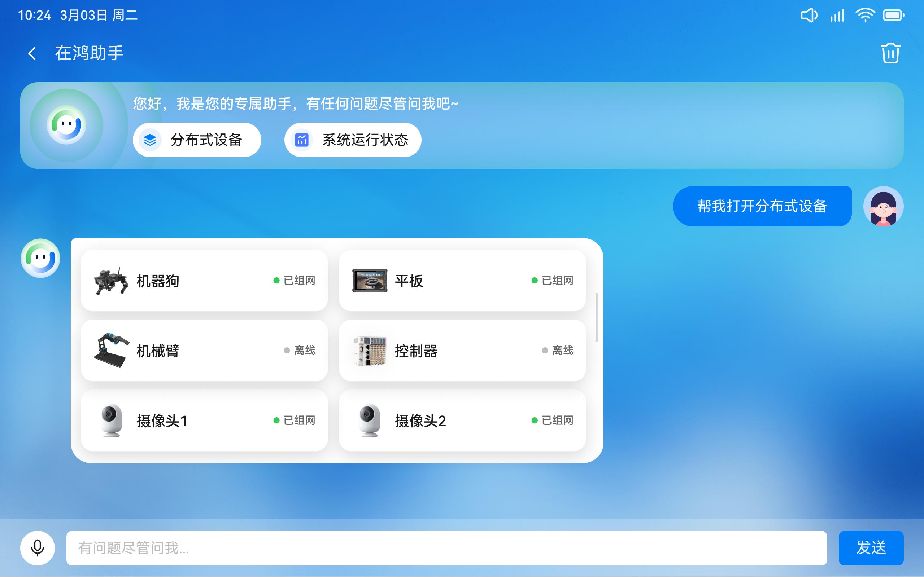Toggle the 机器狗 networked status indicator

click(x=276, y=280)
